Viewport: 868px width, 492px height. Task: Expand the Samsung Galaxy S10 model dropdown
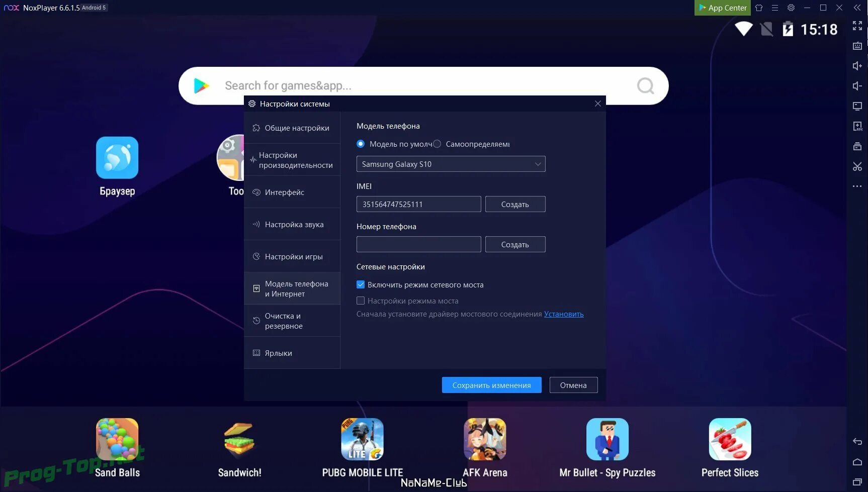[x=451, y=164]
